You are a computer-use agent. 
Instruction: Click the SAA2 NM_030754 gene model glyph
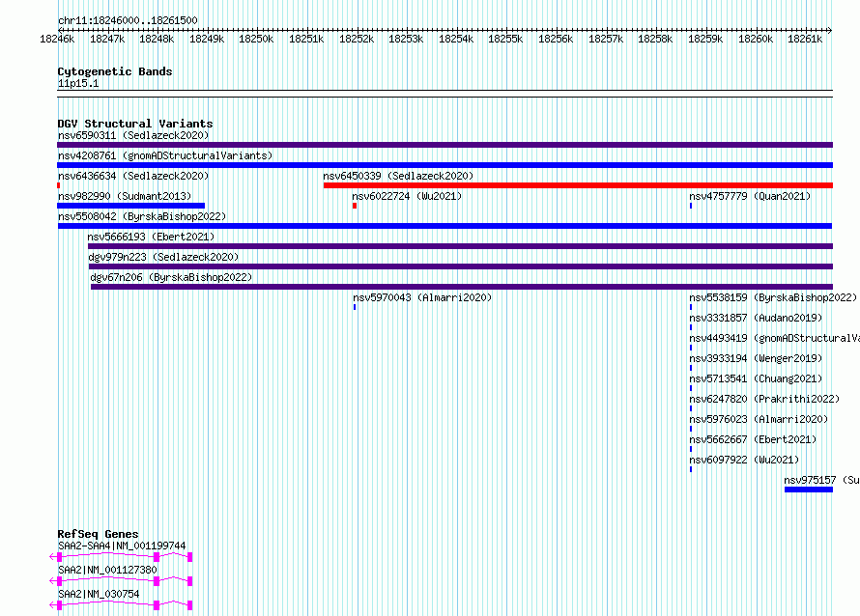pyautogui.click(x=121, y=605)
